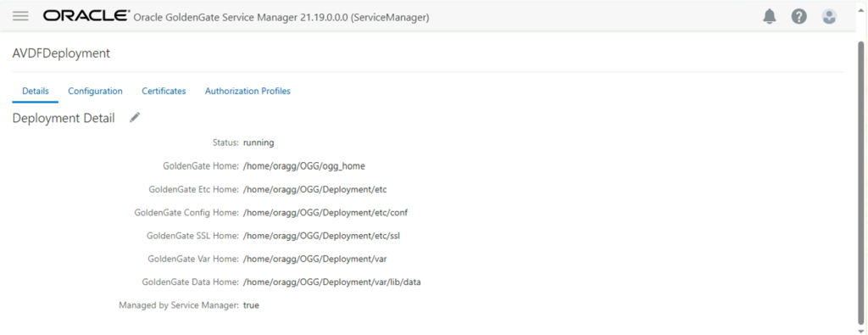Click the running status value

[259, 142]
